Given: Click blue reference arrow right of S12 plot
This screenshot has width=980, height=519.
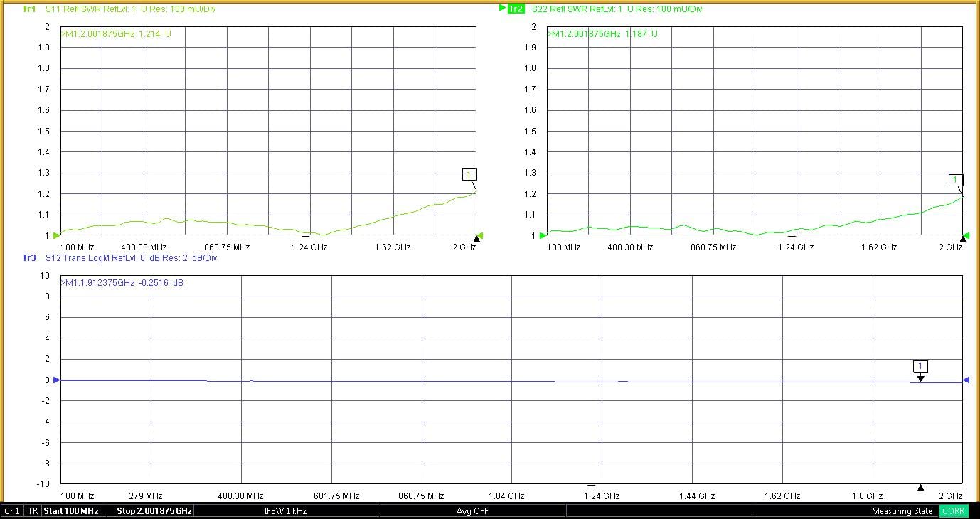Looking at the screenshot, I should (966, 380).
